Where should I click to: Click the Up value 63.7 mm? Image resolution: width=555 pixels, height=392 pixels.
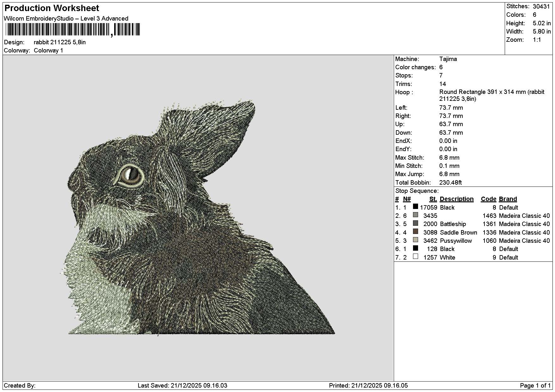451,124
